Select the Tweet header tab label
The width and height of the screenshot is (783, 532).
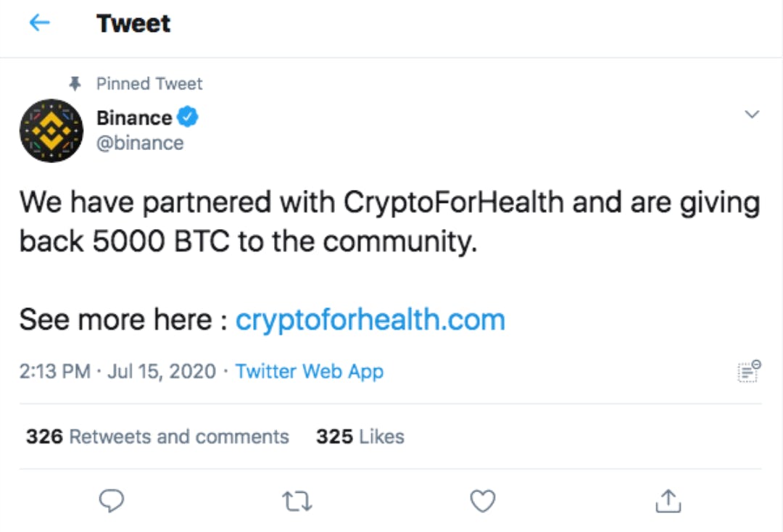(x=133, y=23)
